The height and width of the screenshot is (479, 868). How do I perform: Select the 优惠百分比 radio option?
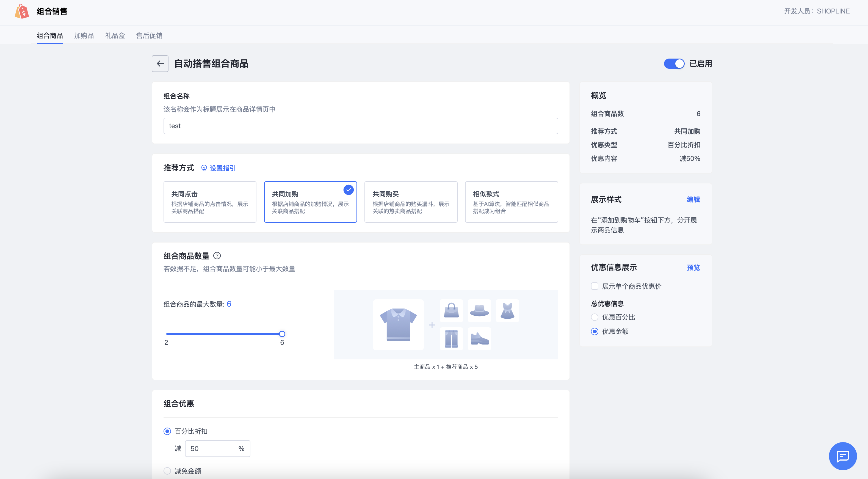tap(595, 317)
